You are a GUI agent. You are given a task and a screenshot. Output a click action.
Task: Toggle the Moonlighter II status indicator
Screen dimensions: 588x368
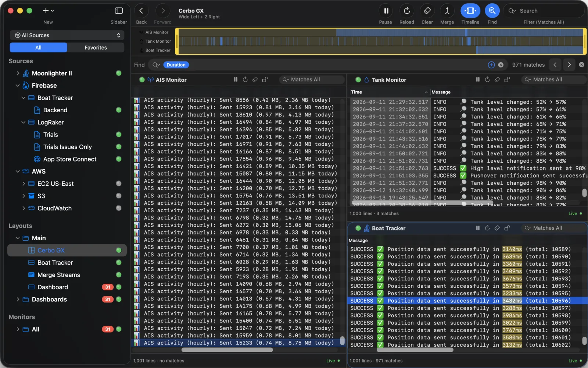(119, 73)
